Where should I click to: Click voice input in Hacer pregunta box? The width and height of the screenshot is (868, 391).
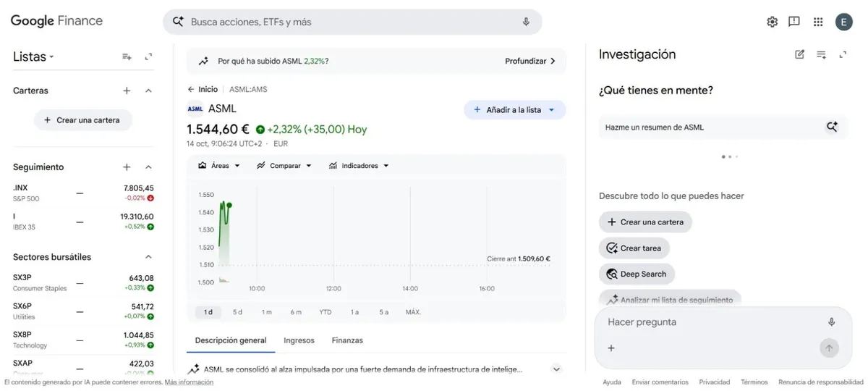coord(831,322)
